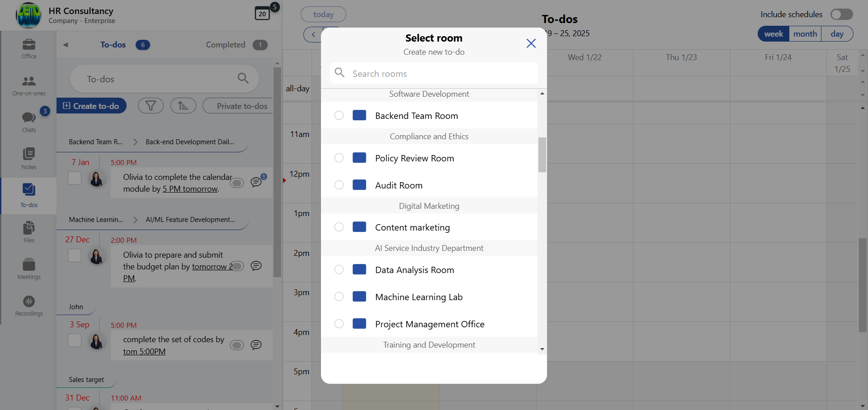868x410 pixels.
Task: Click the today button
Action: pyautogui.click(x=323, y=14)
